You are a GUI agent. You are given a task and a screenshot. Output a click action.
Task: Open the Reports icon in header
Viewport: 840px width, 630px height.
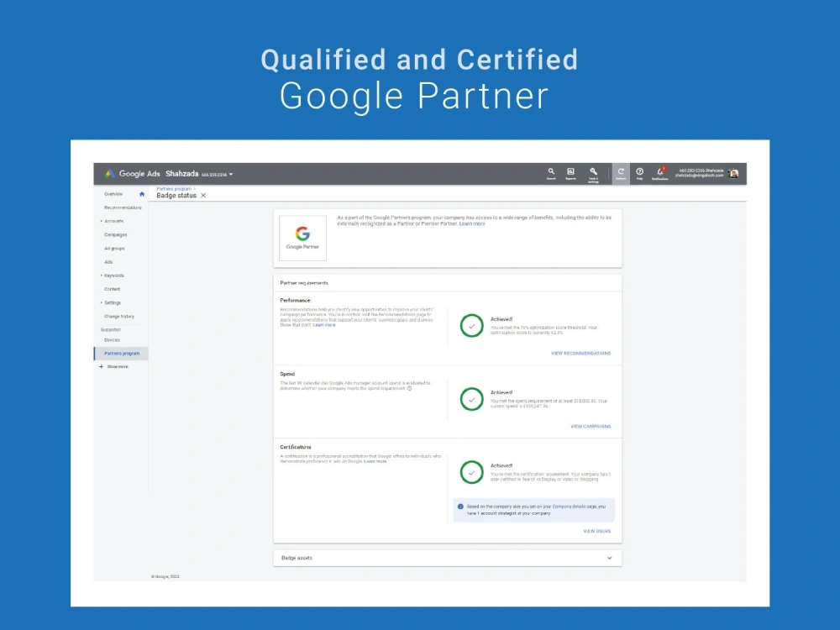pyautogui.click(x=570, y=174)
